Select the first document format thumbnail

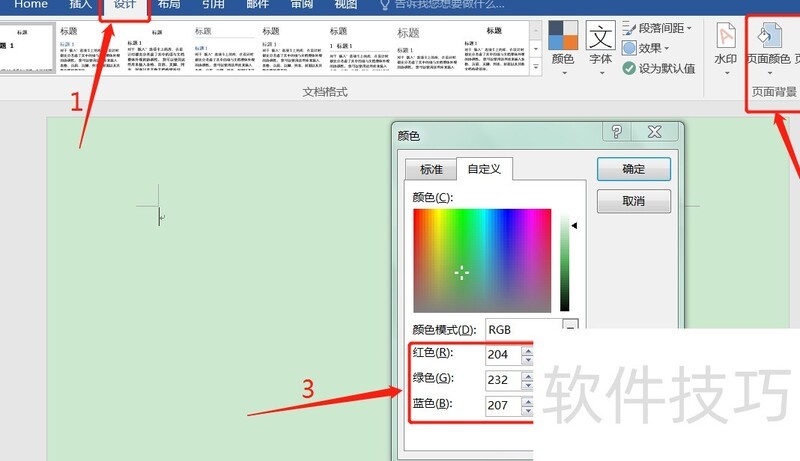(27, 48)
